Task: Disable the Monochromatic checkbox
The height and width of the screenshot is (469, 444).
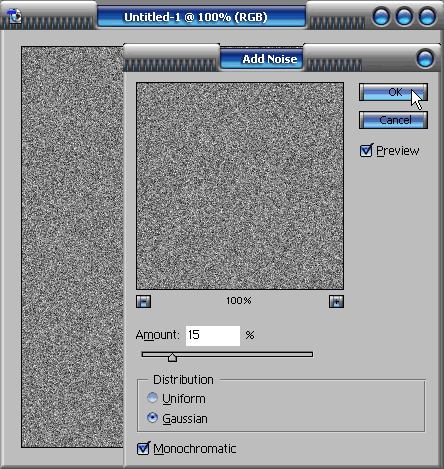Action: [143, 449]
